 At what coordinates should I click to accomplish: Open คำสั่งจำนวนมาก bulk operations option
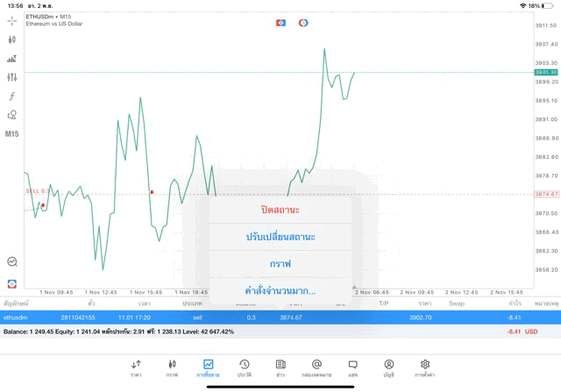pyautogui.click(x=280, y=290)
